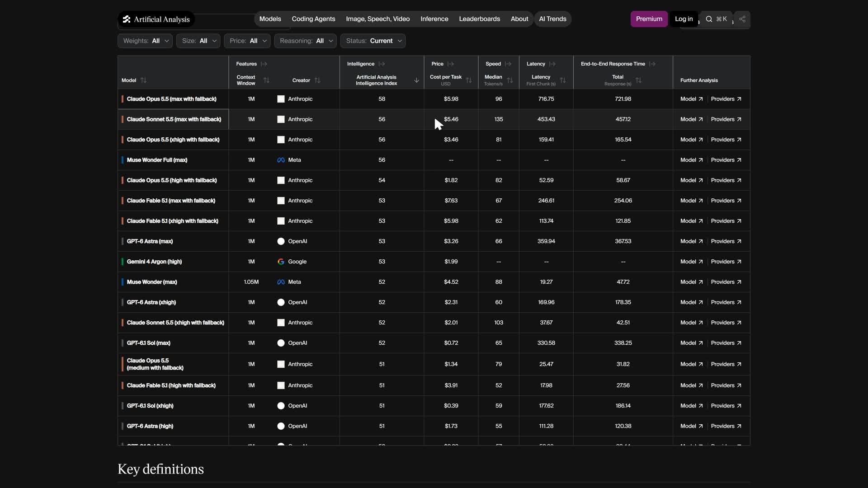Image resolution: width=868 pixels, height=488 pixels.
Task: Open the Reasoning filter dropdown
Action: (306, 41)
